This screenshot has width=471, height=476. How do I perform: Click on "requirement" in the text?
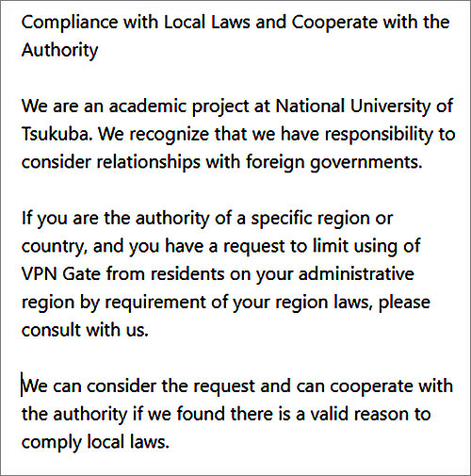click(154, 303)
